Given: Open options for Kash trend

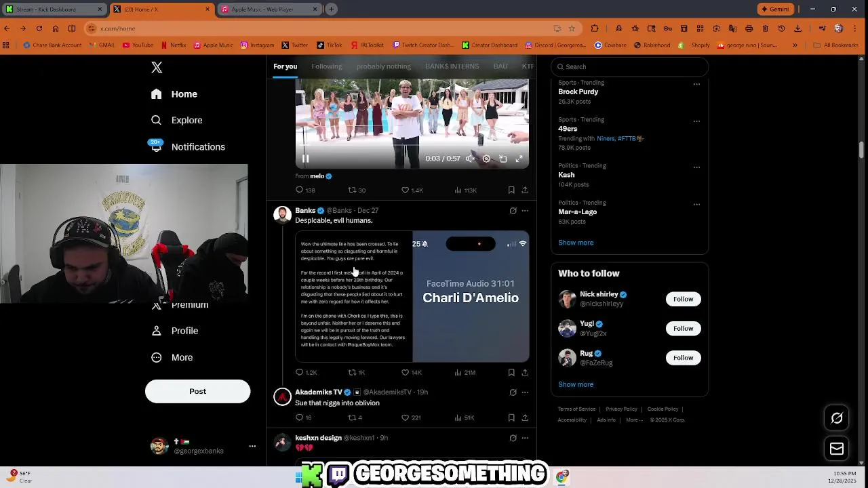Looking at the screenshot, I should (x=696, y=167).
